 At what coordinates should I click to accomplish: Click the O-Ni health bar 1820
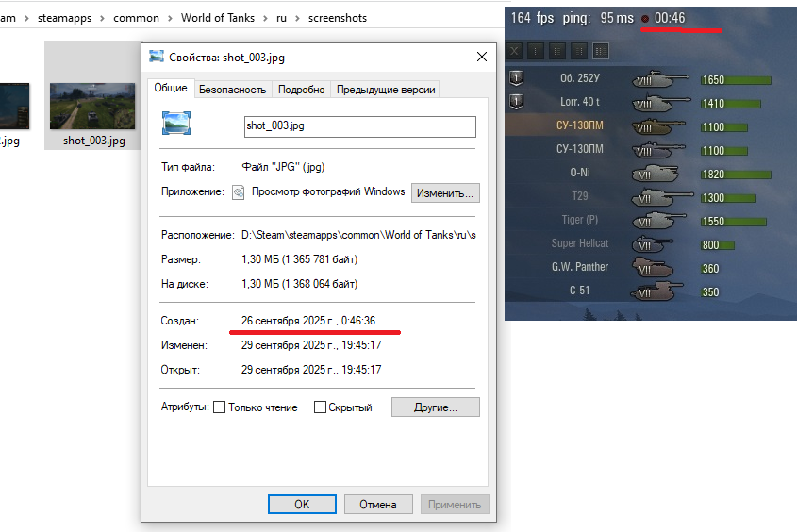click(x=736, y=175)
